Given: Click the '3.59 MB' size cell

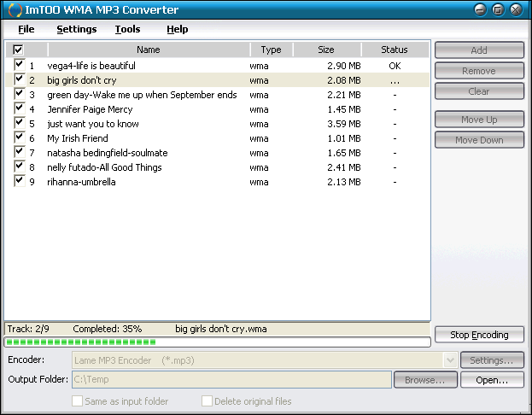Looking at the screenshot, I should [343, 124].
